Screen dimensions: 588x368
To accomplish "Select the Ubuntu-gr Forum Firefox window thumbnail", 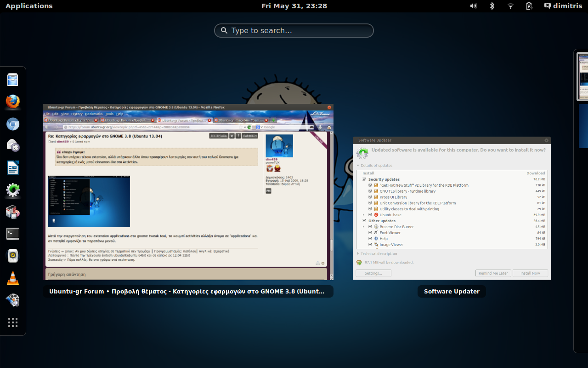I will pyautogui.click(x=188, y=192).
